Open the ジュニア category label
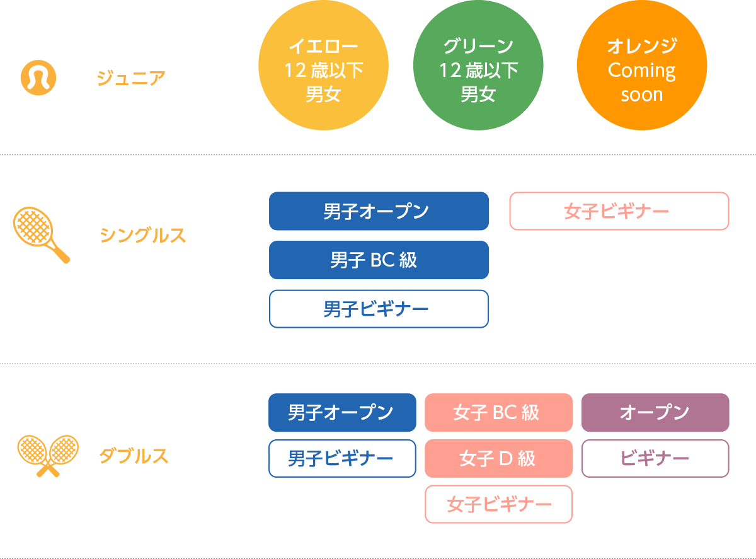The width and height of the screenshot is (756, 559). (x=131, y=78)
